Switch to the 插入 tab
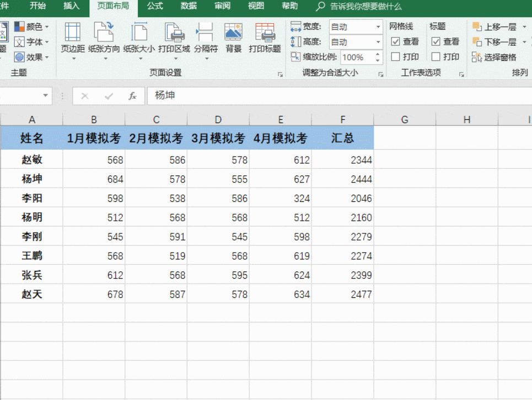Screen dimensions: 532x400 point(71,6)
